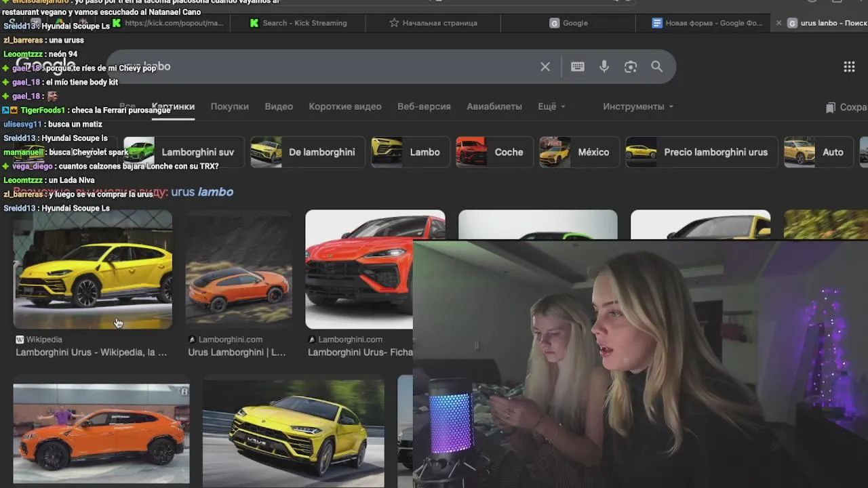
Task: Select the Lamborghini suv filter chip
Action: click(x=184, y=152)
